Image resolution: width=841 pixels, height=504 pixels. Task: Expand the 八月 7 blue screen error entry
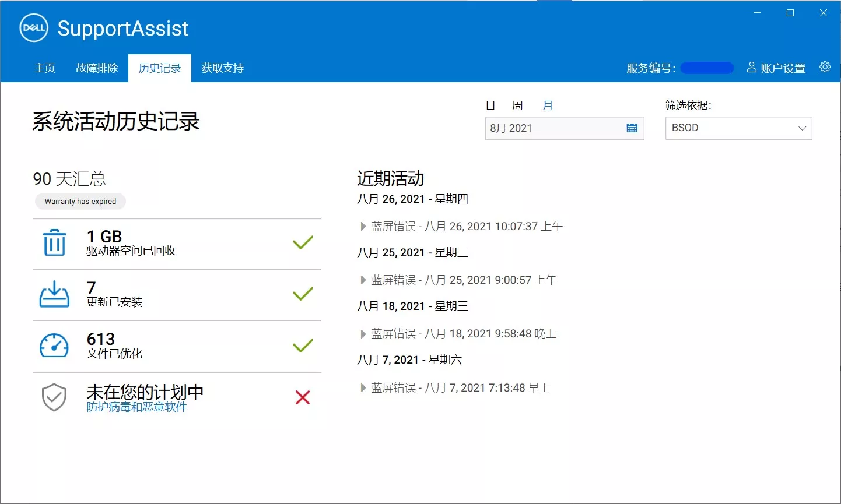pyautogui.click(x=363, y=387)
